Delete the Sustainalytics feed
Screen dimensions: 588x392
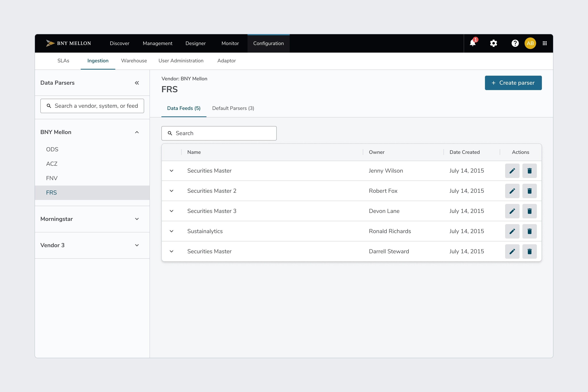click(529, 231)
